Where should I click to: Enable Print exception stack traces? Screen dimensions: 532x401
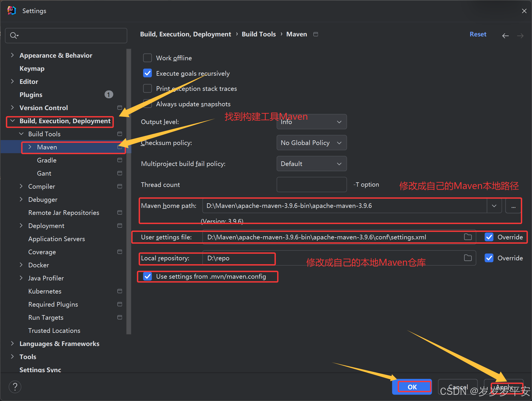tap(147, 89)
